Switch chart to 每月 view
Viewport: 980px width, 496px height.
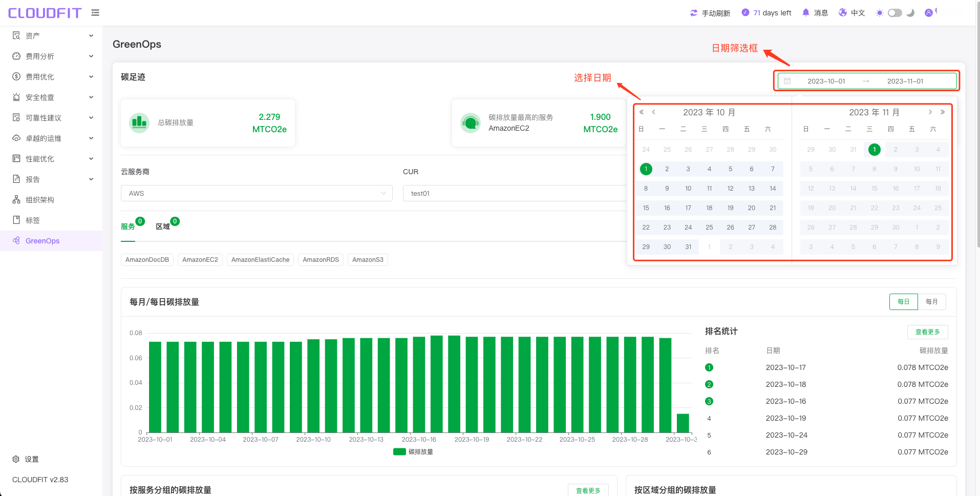point(932,302)
